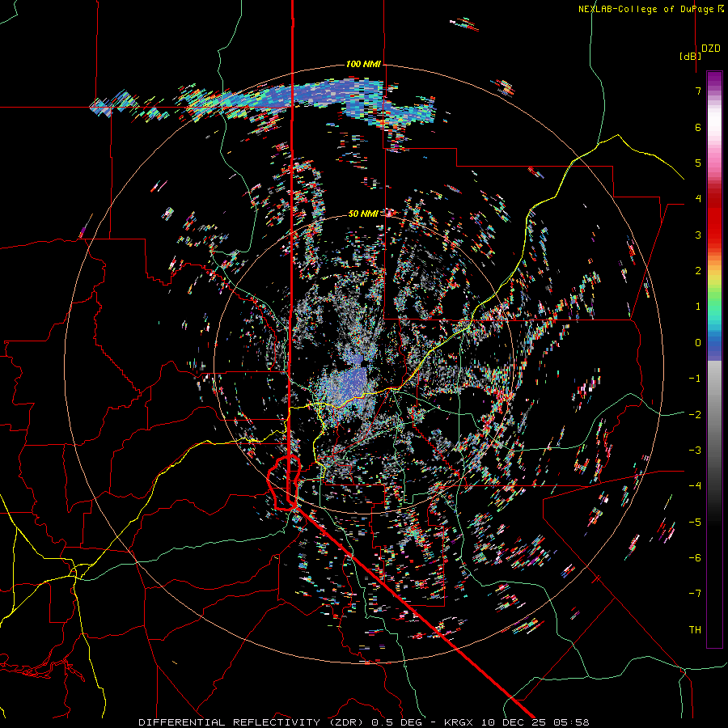728x728 pixels.
Task: Click the 3 value on color scale
Action: coord(698,235)
